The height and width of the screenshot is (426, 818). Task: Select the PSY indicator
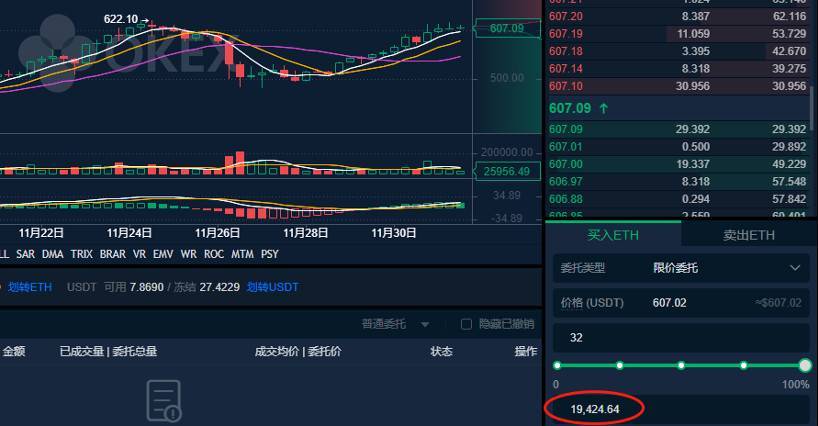[x=270, y=254]
